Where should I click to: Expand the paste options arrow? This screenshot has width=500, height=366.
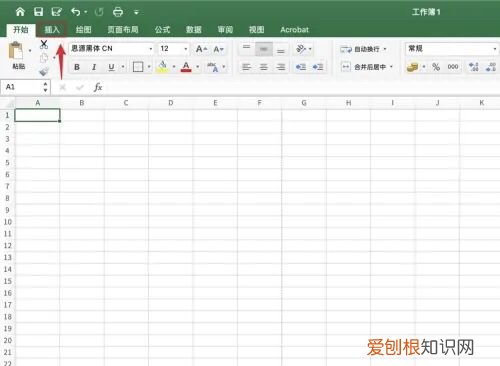pyautogui.click(x=30, y=51)
